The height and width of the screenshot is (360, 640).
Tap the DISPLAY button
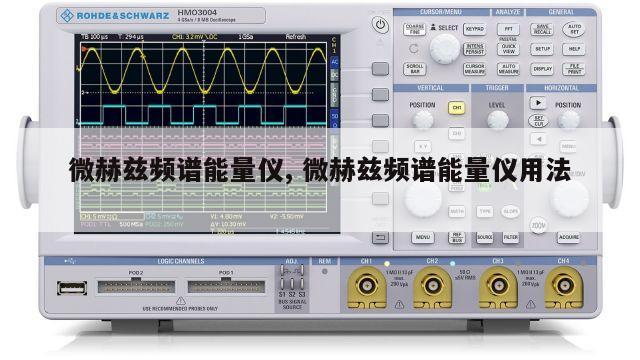point(542,69)
